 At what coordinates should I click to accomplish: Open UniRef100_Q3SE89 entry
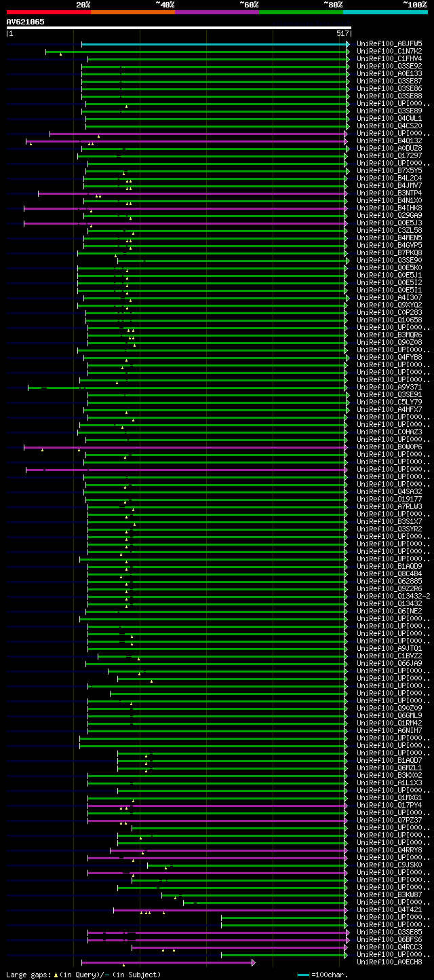(389, 111)
